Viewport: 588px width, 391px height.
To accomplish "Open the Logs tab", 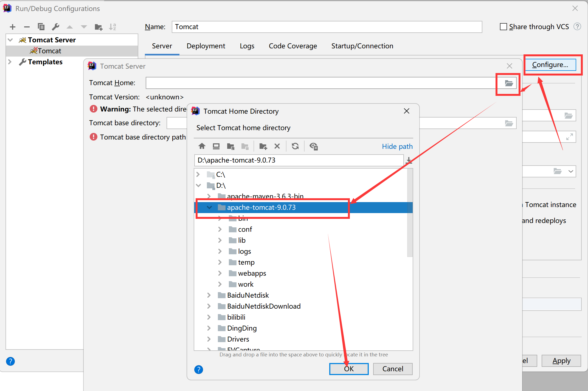I will pyautogui.click(x=247, y=46).
